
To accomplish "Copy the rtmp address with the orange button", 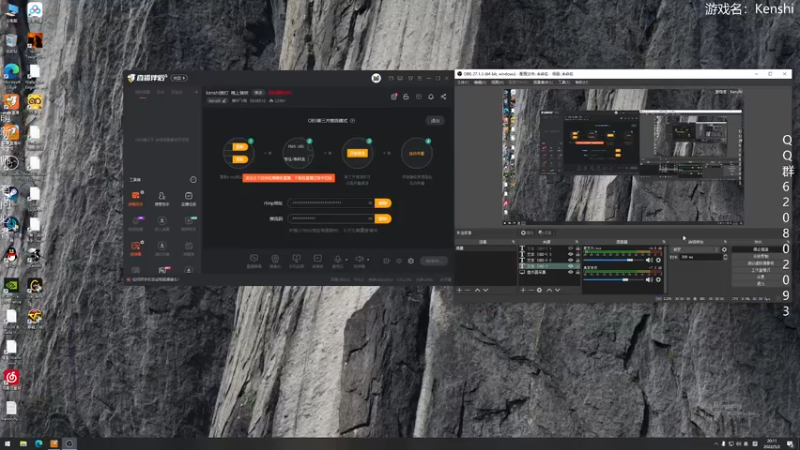I will pos(383,203).
